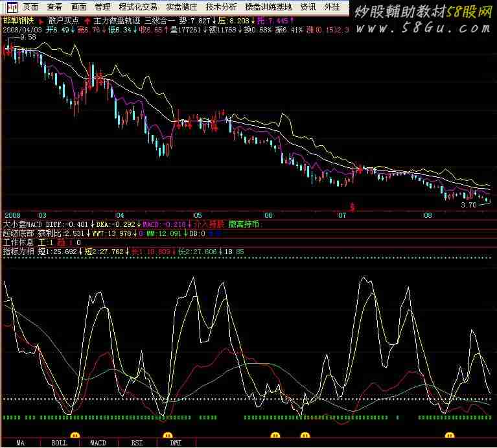Switch to the MA indicator tab
The image size is (497, 448).
click(x=21, y=443)
